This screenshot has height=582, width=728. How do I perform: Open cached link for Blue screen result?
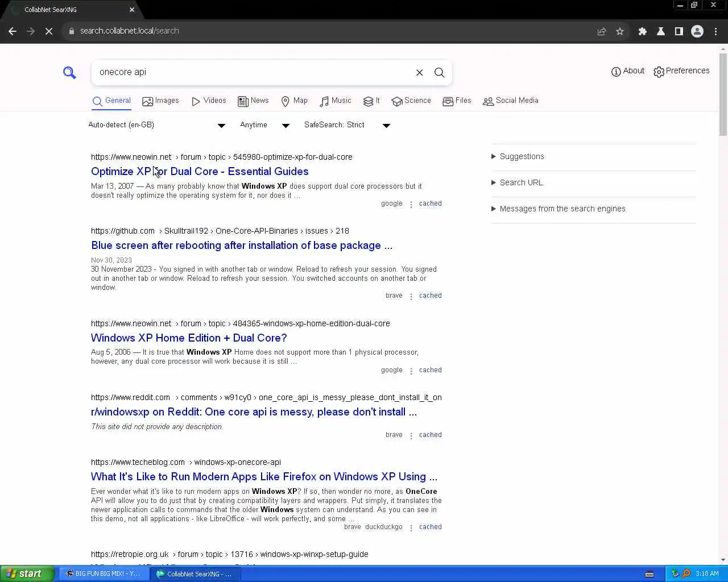pos(431,296)
